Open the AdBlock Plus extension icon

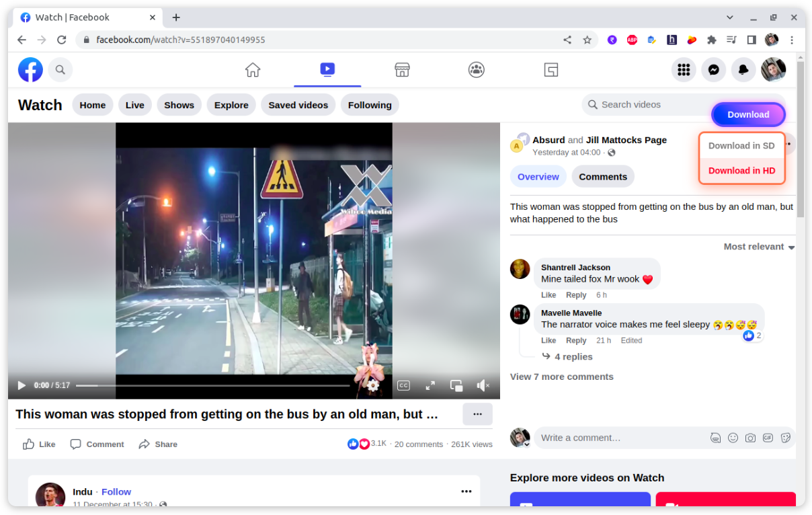632,40
